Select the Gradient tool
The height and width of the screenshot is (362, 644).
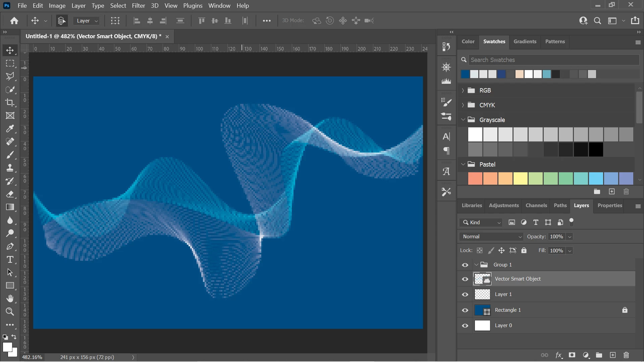pos(10,207)
